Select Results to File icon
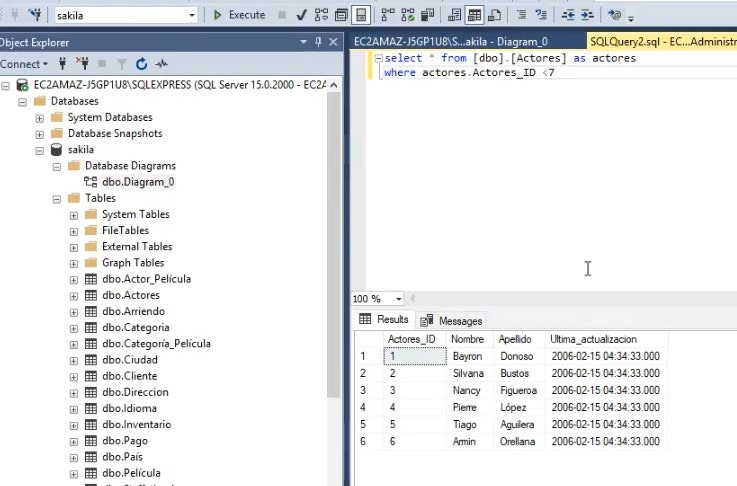Viewport: 737px width, 486px height. pos(494,15)
